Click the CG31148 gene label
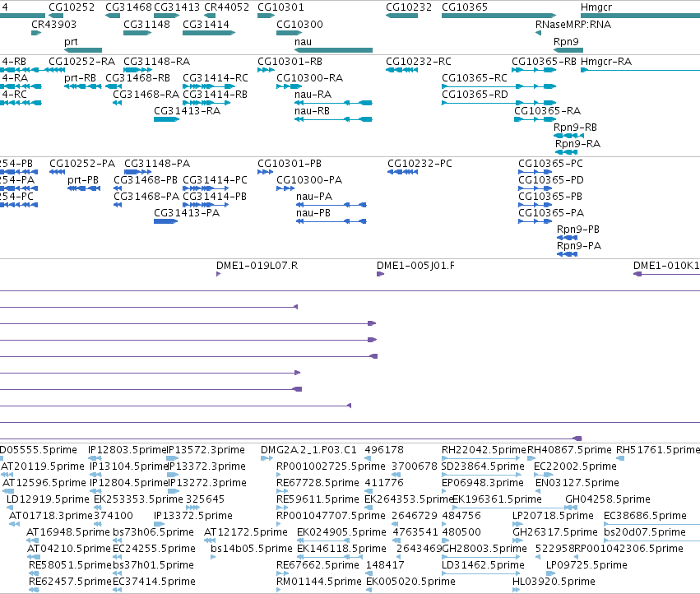The image size is (700, 594). (147, 24)
